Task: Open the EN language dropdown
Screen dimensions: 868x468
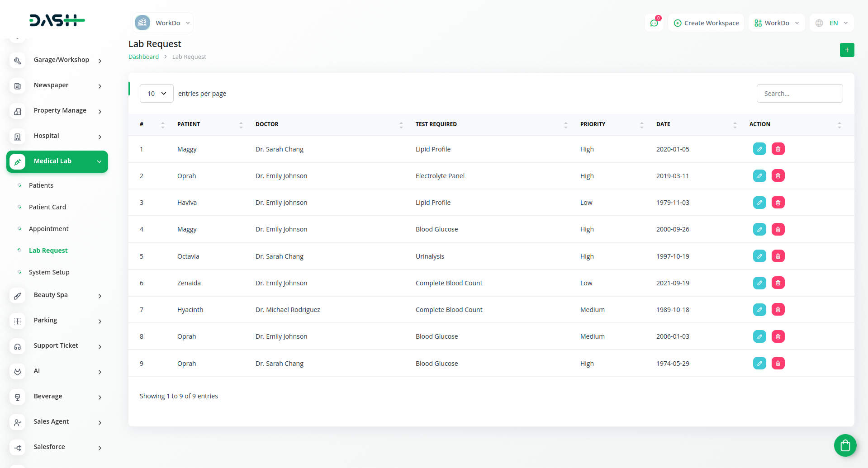Action: (832, 23)
